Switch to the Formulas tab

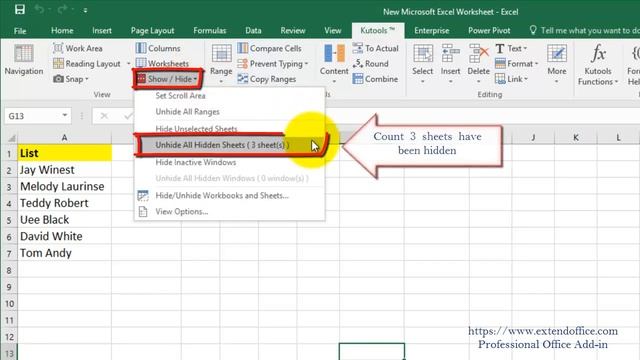tap(209, 31)
